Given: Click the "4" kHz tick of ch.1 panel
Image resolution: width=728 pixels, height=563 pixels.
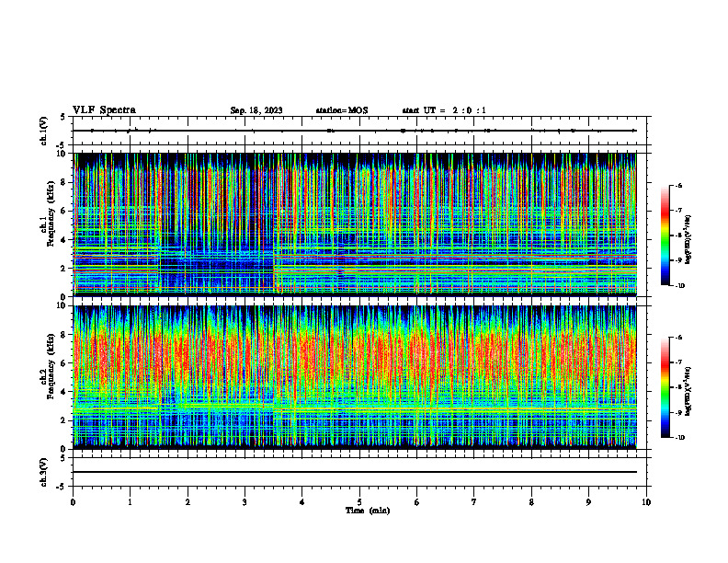Looking at the screenshot, I should pyautogui.click(x=64, y=240).
